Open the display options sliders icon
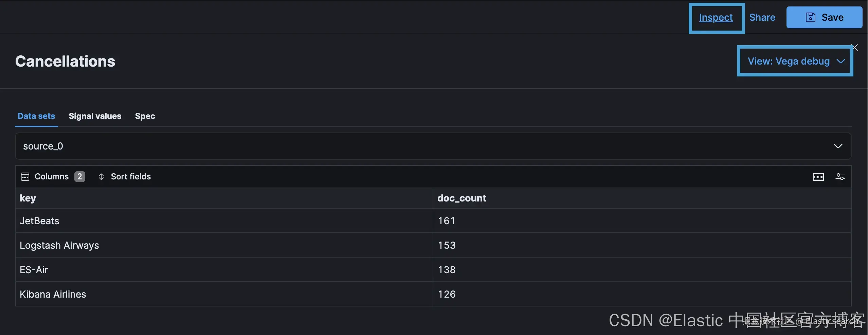 (x=840, y=177)
